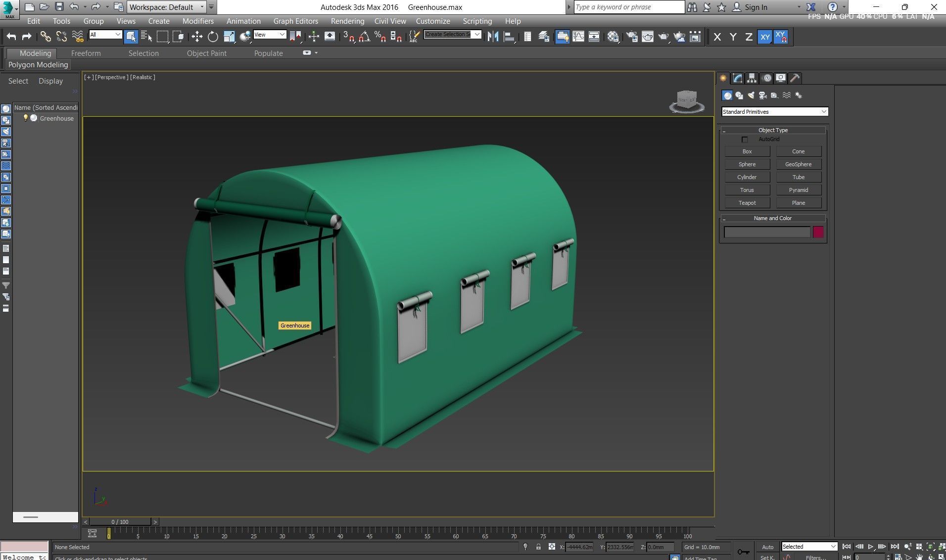This screenshot has width=946, height=560.
Task: Click the crimson object color swatch
Action: coord(818,232)
